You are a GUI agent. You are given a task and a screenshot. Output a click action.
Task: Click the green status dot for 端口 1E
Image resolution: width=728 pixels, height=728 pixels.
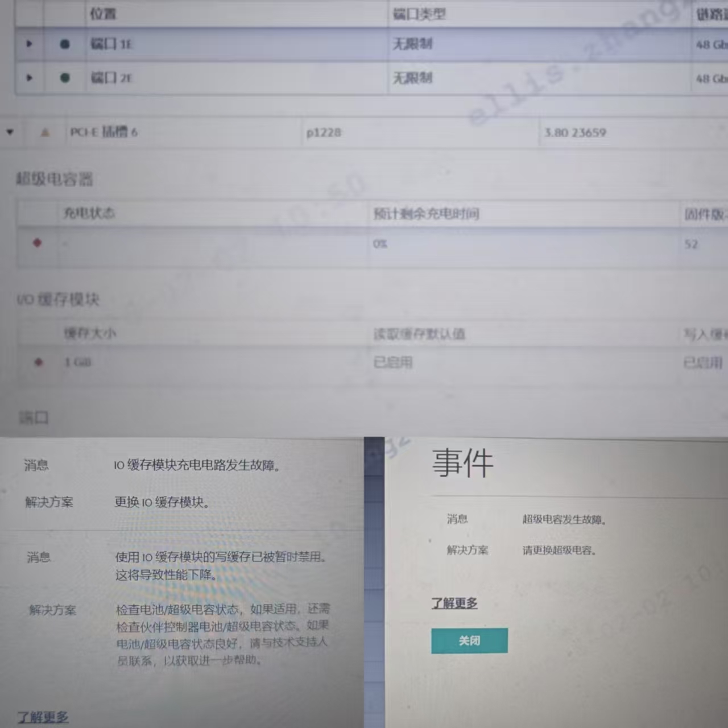pyautogui.click(x=65, y=44)
